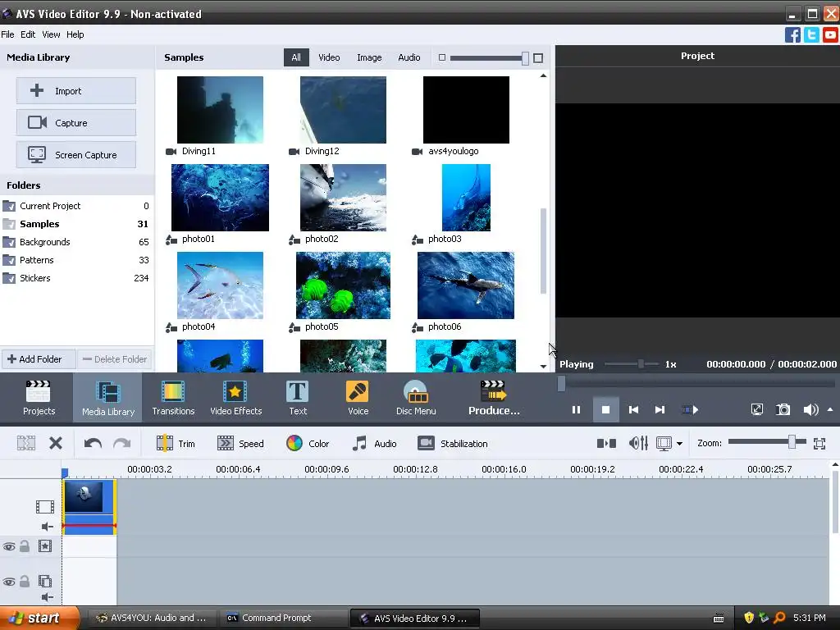Delete the selected timeline object
The width and height of the screenshot is (840, 630).
click(x=56, y=444)
